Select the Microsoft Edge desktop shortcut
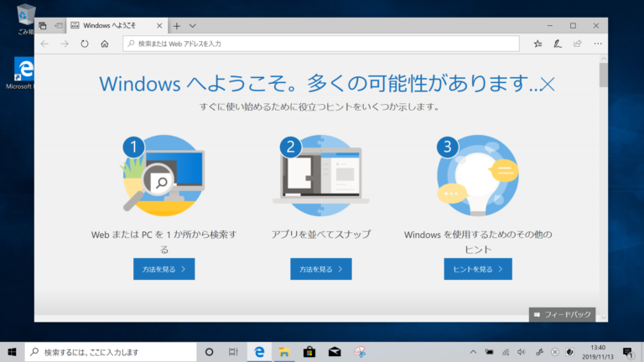The image size is (644, 362). click(20, 73)
